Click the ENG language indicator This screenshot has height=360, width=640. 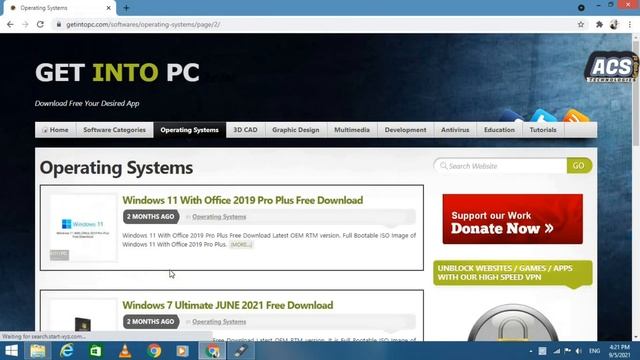[x=595, y=351]
